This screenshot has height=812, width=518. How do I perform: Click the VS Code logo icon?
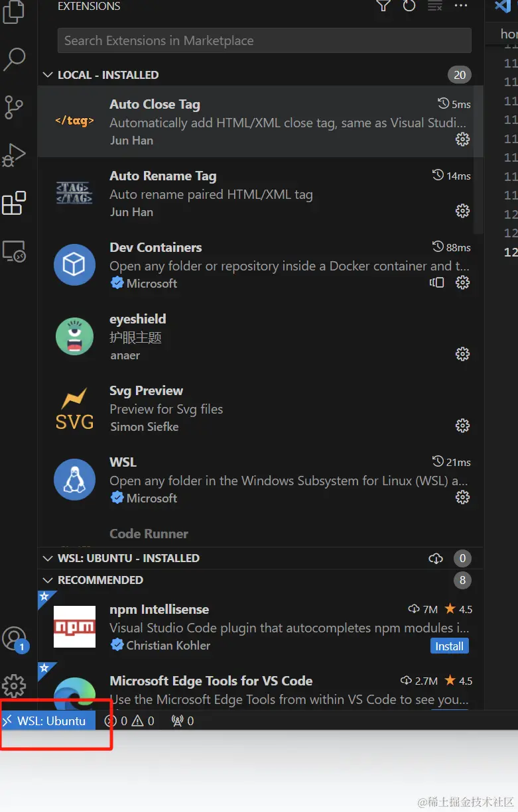coord(503,6)
